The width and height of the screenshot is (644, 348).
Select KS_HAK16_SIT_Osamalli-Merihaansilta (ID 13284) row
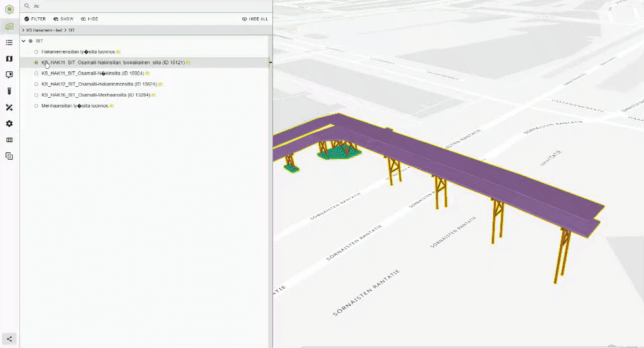144,95
